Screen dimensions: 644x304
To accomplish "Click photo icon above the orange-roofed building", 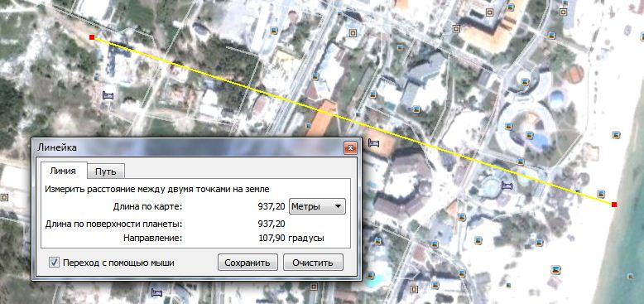I will [315, 76].
